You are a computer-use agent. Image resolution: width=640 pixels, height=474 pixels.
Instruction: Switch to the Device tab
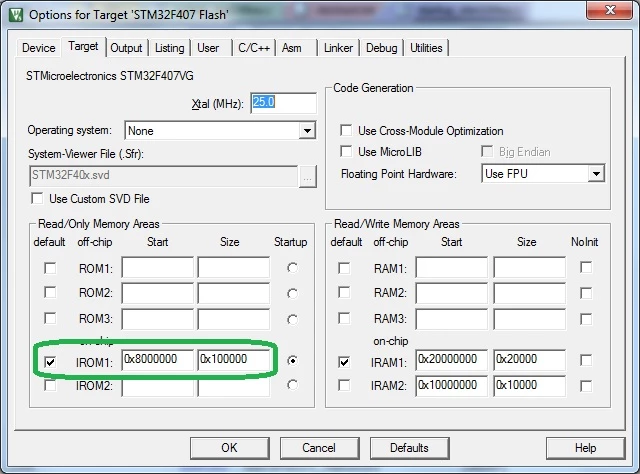point(39,48)
